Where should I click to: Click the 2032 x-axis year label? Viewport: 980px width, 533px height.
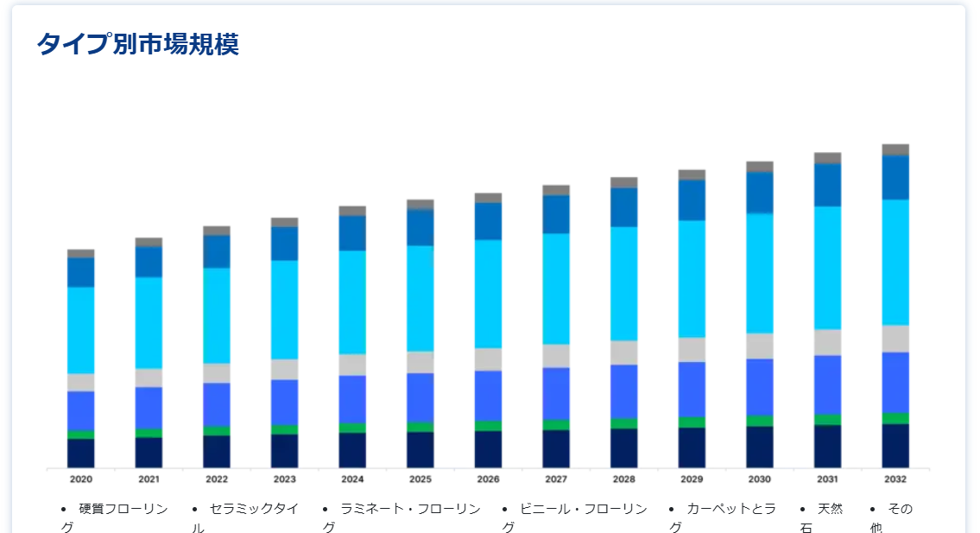(895, 479)
